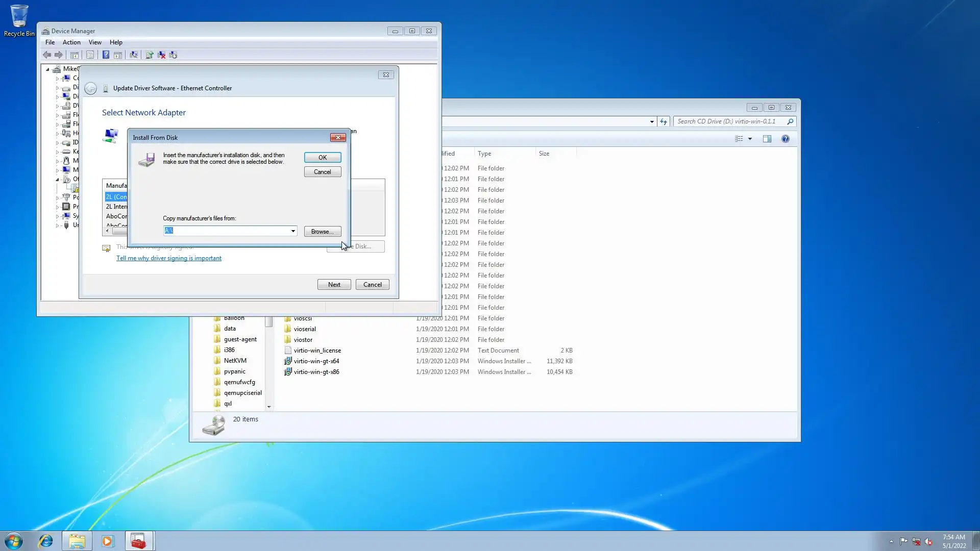
Task: Open the View menu in Device Manager
Action: pyautogui.click(x=95, y=42)
